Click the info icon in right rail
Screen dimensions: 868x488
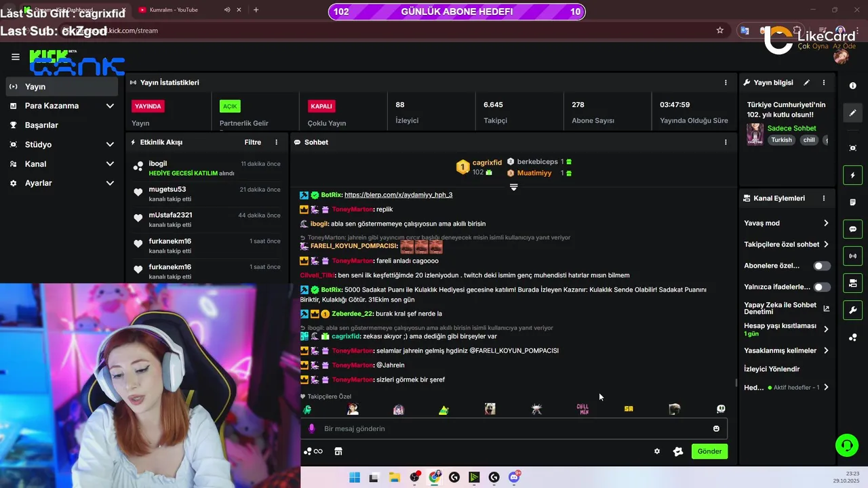click(853, 86)
